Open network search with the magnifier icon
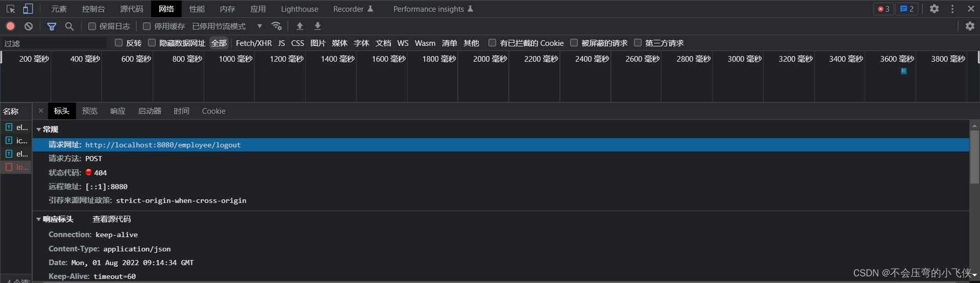Image resolution: width=980 pixels, height=283 pixels. pyautogui.click(x=69, y=26)
